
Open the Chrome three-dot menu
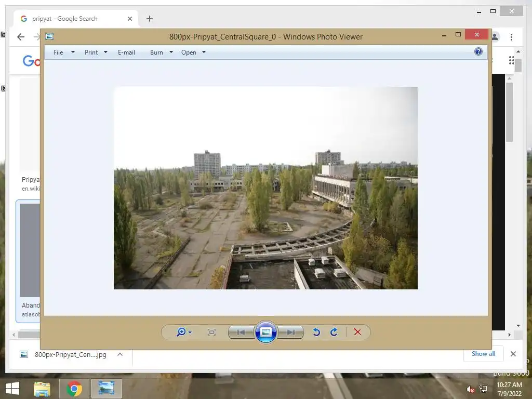point(511,37)
